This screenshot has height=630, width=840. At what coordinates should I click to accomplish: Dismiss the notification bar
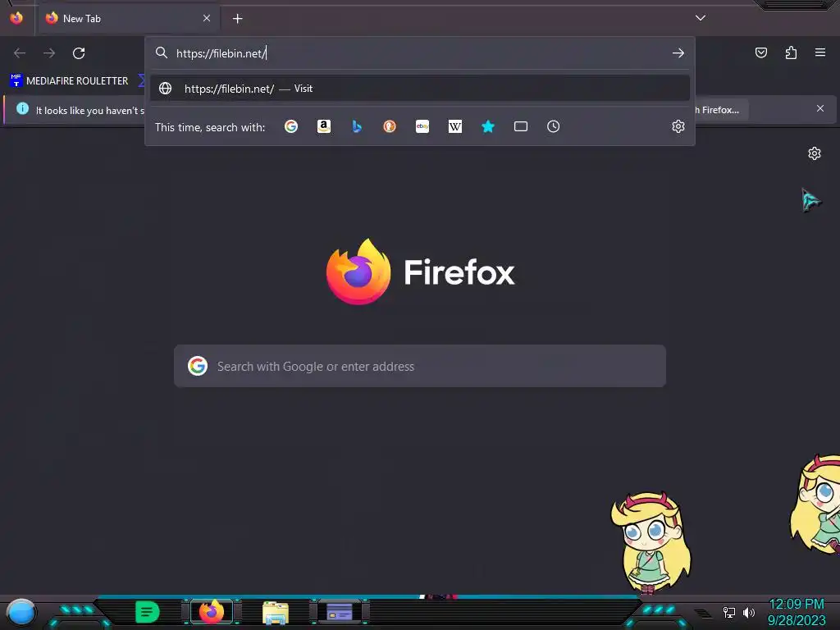point(820,109)
